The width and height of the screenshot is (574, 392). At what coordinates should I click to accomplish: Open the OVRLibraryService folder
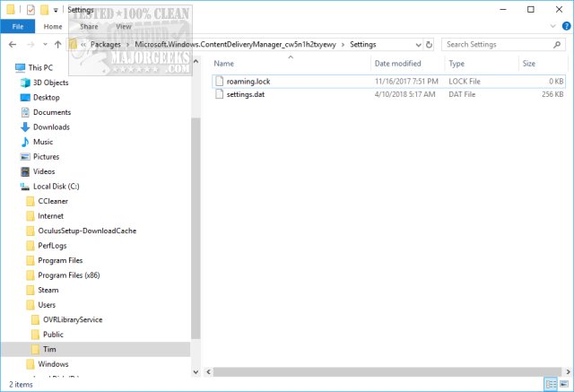[x=73, y=320]
